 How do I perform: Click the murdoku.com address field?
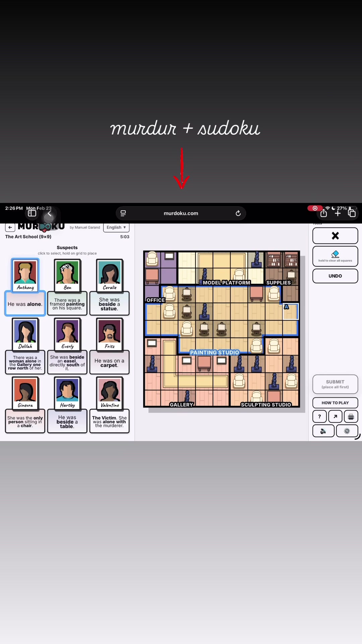click(181, 213)
